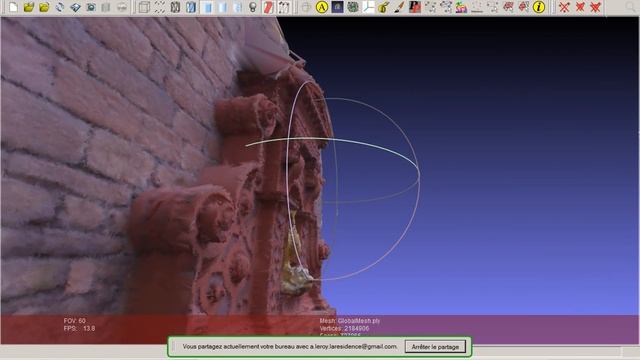Switch to hidden lines render mode
The width and height of the screenshot is (640, 360).
[191, 7]
